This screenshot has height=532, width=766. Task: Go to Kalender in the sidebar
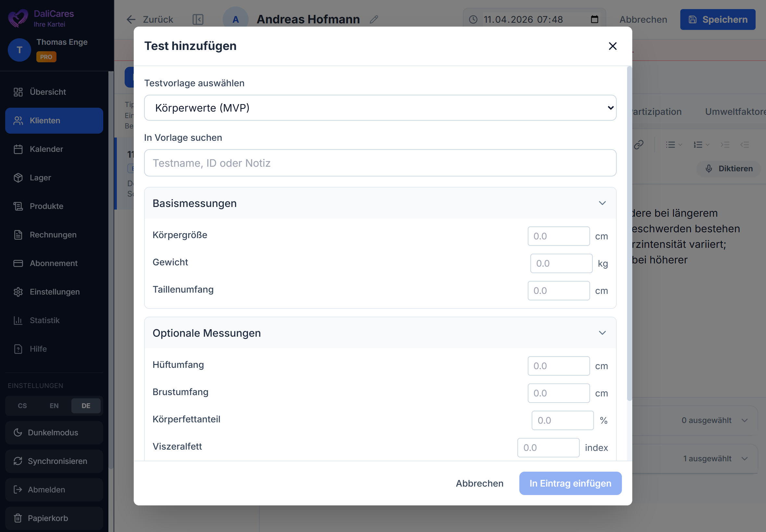pyautogui.click(x=46, y=149)
